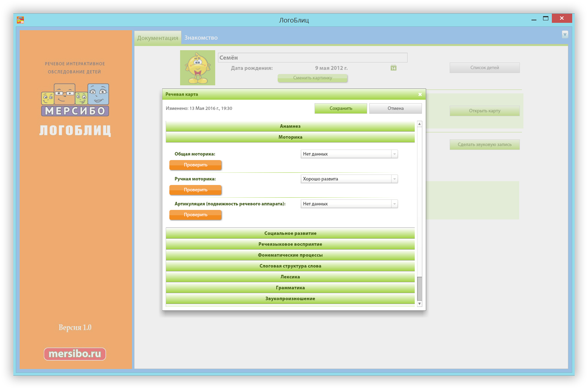
Task: Close the Речевая карта dialog with X
Action: [x=420, y=94]
